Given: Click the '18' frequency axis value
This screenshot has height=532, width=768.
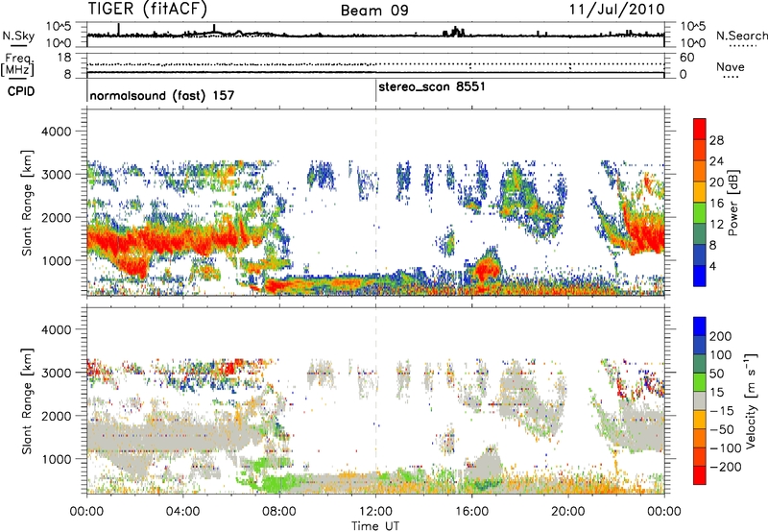Looking at the screenshot, I should coord(64,58).
